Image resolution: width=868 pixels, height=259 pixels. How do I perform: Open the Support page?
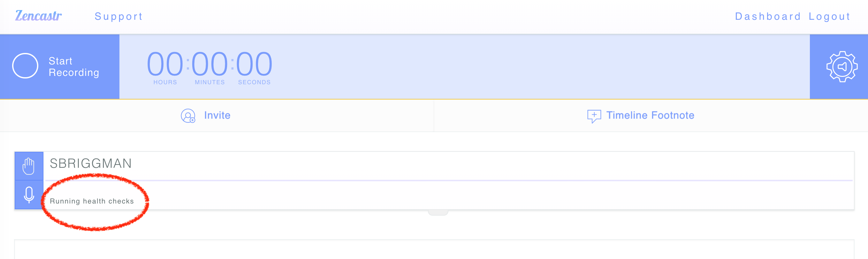point(118,16)
